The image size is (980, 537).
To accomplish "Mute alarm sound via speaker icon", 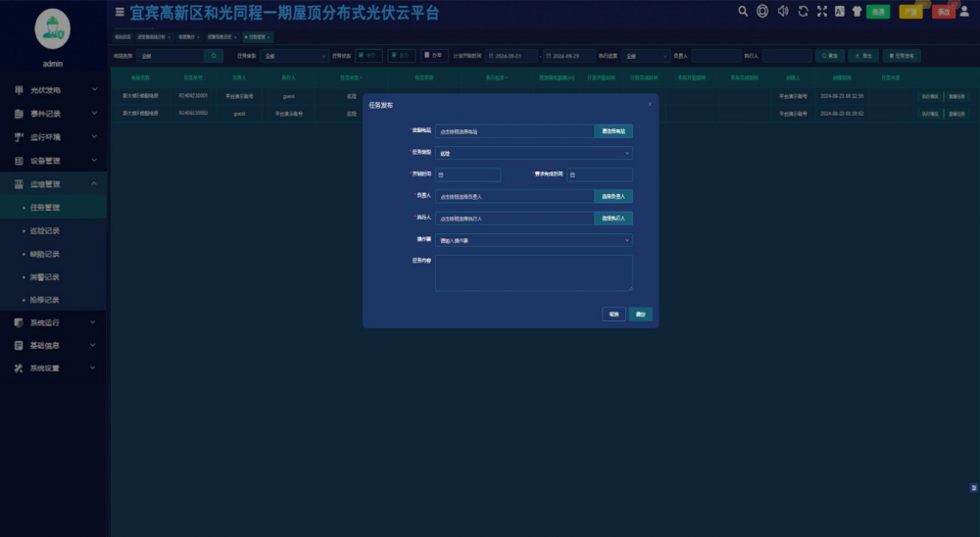I will tap(782, 11).
